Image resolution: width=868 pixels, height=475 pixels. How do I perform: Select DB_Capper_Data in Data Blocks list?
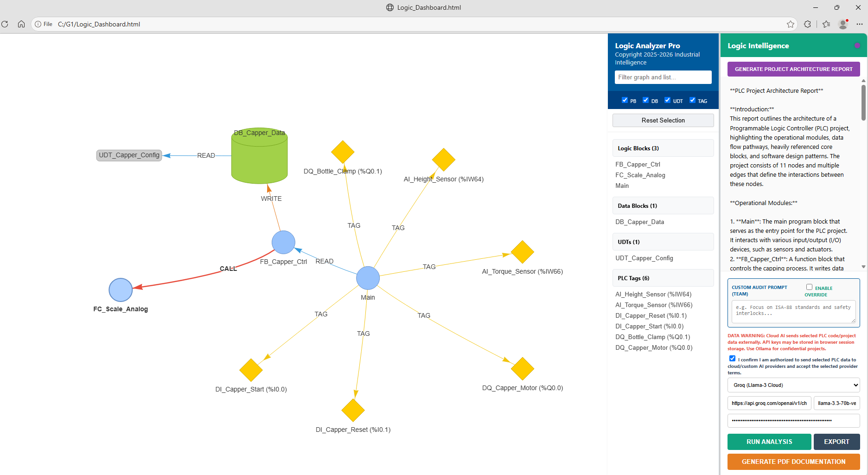coord(639,222)
